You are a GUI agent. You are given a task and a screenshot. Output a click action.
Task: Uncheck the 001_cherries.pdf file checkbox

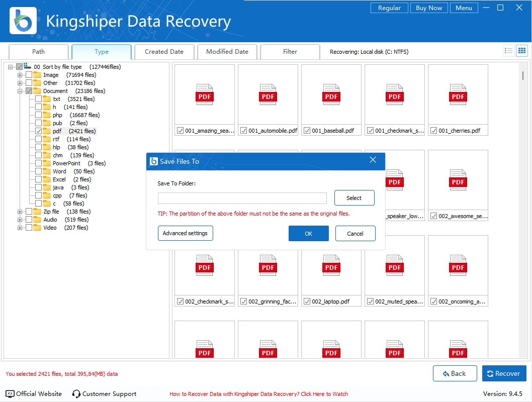tap(433, 131)
